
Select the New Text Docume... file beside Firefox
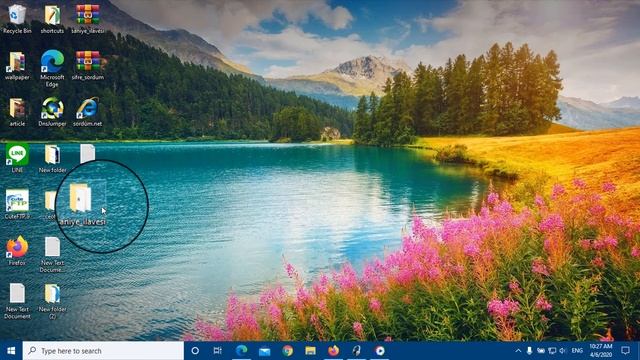coord(52,254)
